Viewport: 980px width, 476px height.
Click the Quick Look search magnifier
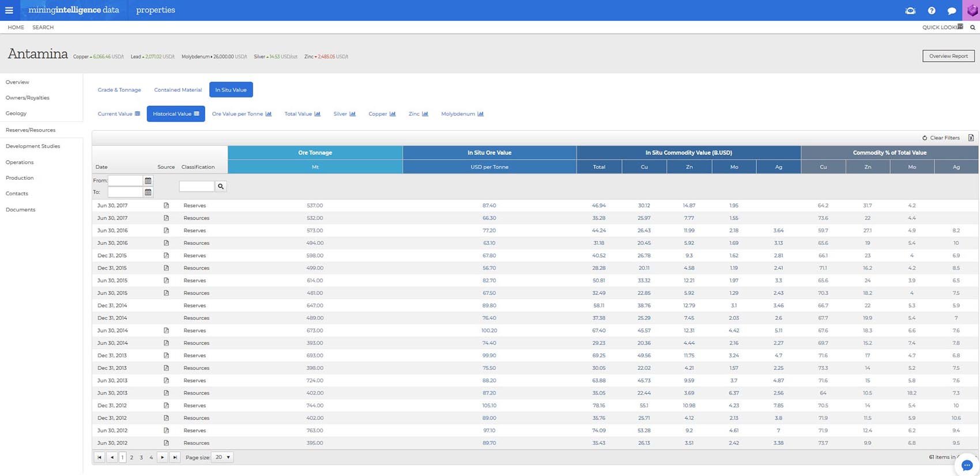[x=973, y=27]
